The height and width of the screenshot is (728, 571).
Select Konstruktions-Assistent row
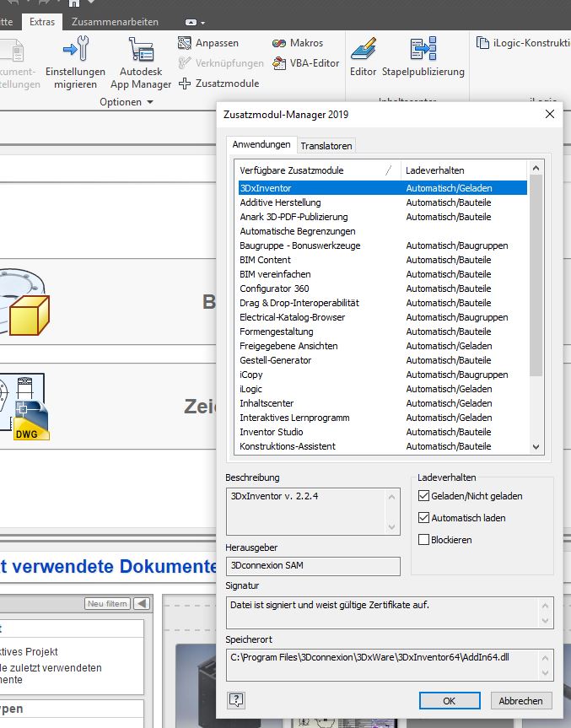click(x=383, y=446)
